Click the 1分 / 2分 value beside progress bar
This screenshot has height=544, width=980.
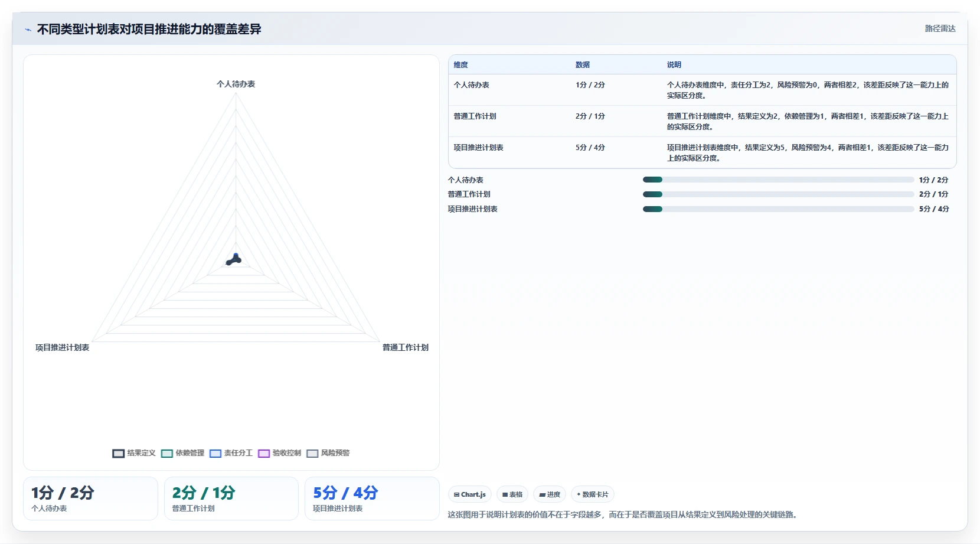pos(934,180)
